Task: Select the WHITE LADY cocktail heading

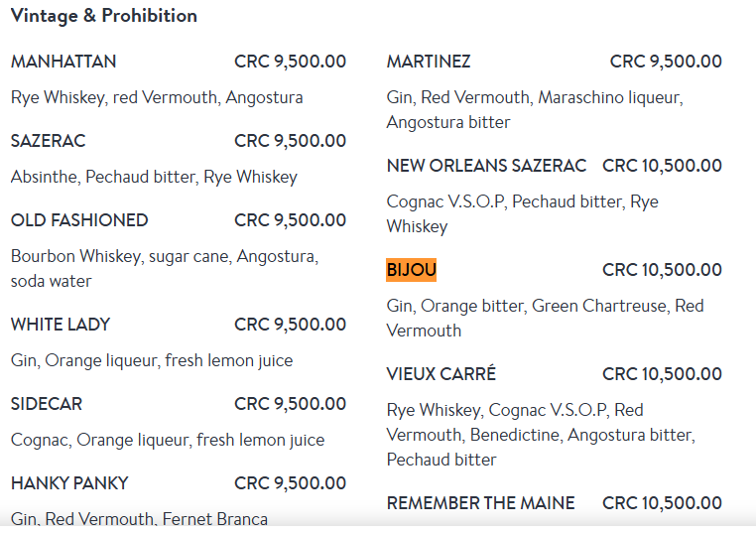Action: pyautogui.click(x=61, y=325)
